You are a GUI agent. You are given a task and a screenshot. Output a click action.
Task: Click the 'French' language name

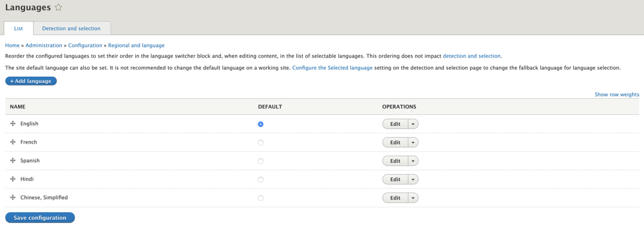[x=28, y=142]
